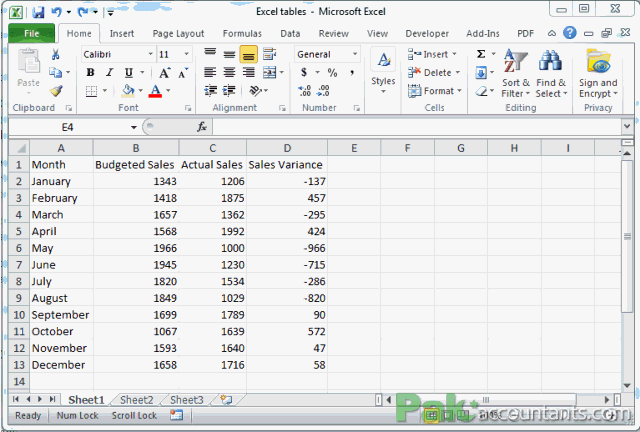The height and width of the screenshot is (432, 640).
Task: Open the Name Box dropdown arrow
Action: tap(133, 127)
